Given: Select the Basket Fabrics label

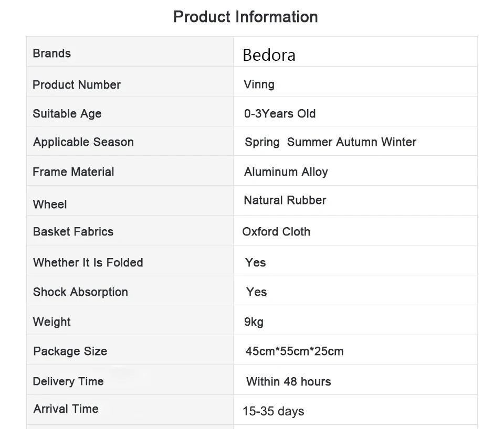Looking at the screenshot, I should (x=73, y=231).
